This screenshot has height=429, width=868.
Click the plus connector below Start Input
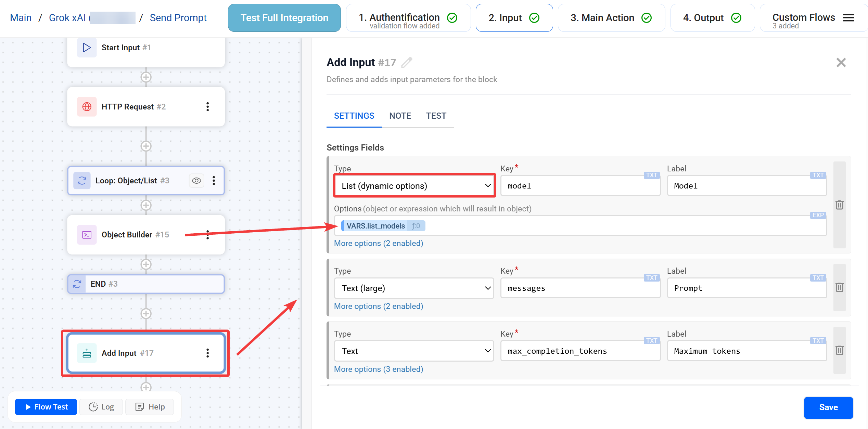pos(146,77)
